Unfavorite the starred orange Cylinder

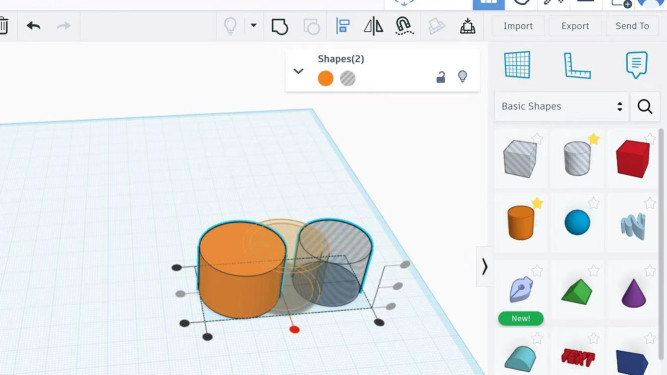tap(537, 203)
